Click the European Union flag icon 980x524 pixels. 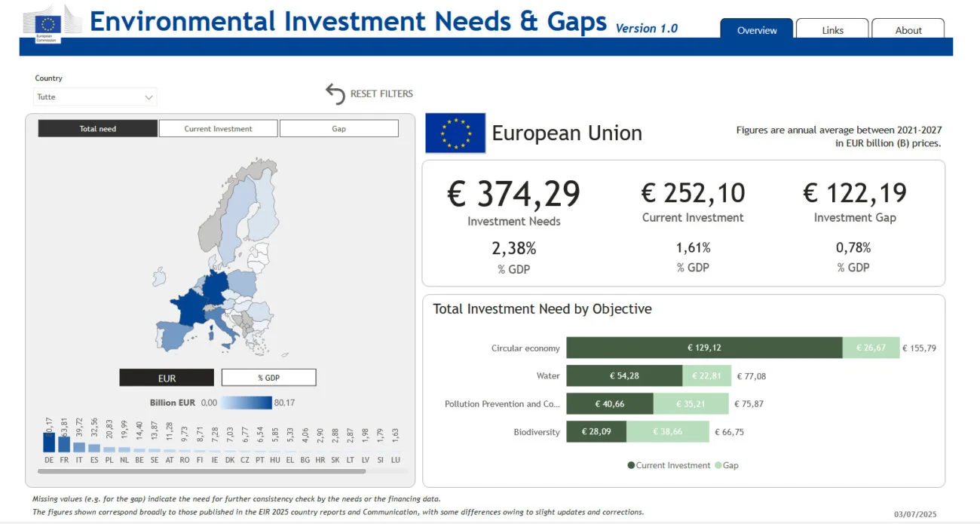[455, 133]
